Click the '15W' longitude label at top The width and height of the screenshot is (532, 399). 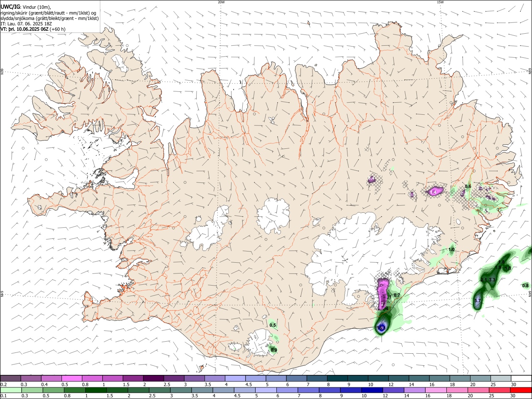coord(440,2)
